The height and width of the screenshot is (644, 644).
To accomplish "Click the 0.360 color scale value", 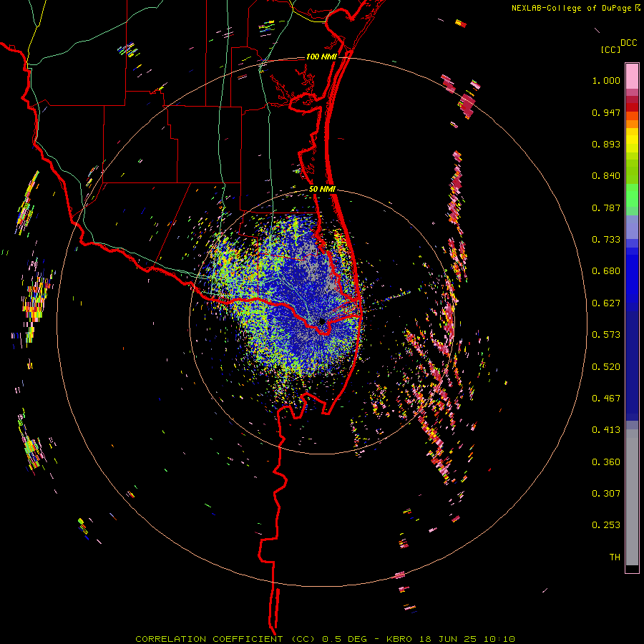I will pyautogui.click(x=606, y=462).
